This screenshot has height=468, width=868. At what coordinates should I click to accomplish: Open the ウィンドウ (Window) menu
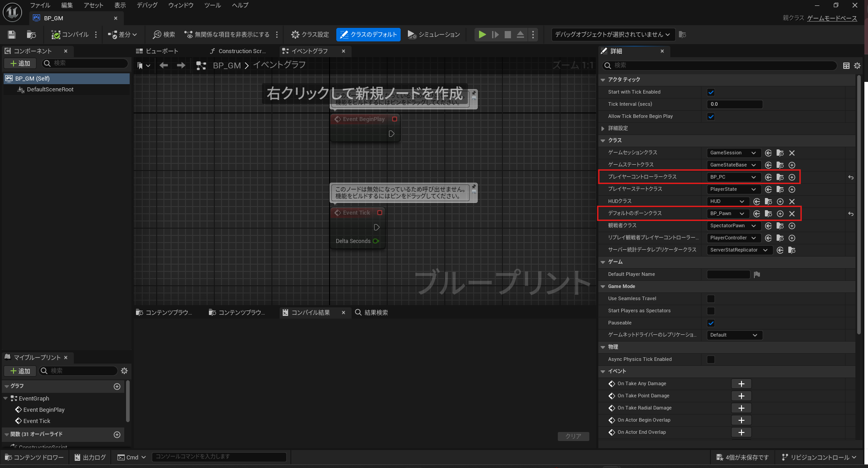pos(181,5)
